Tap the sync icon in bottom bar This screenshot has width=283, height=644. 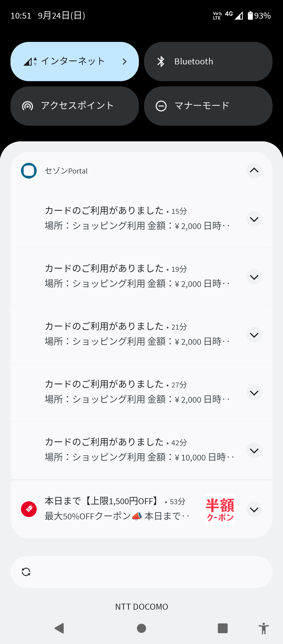(x=26, y=572)
